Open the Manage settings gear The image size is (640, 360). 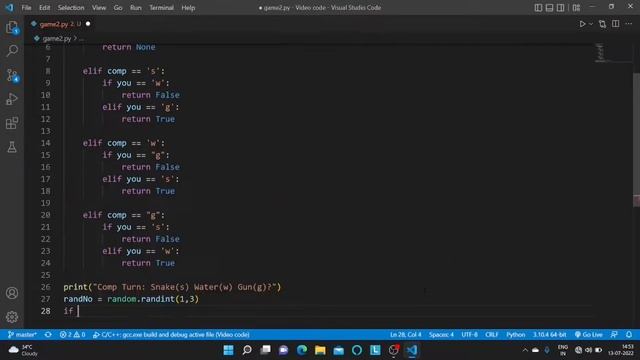12,317
